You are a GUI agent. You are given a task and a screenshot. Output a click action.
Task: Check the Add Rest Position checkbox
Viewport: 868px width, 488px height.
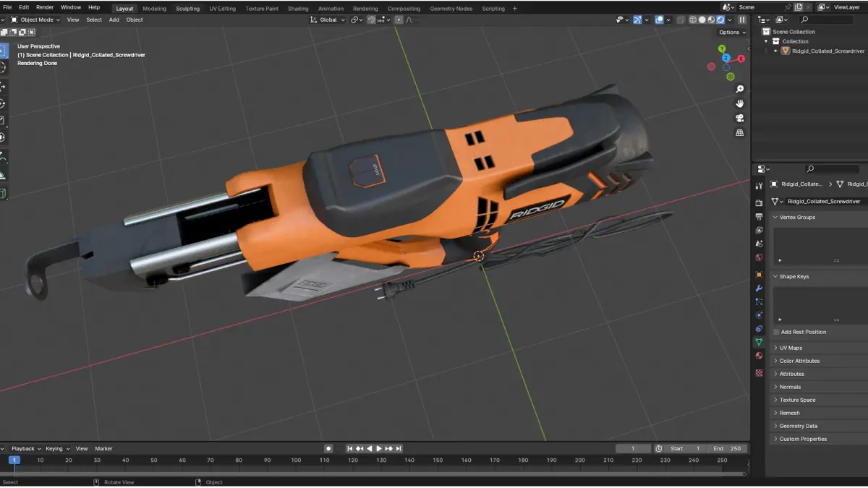point(776,332)
